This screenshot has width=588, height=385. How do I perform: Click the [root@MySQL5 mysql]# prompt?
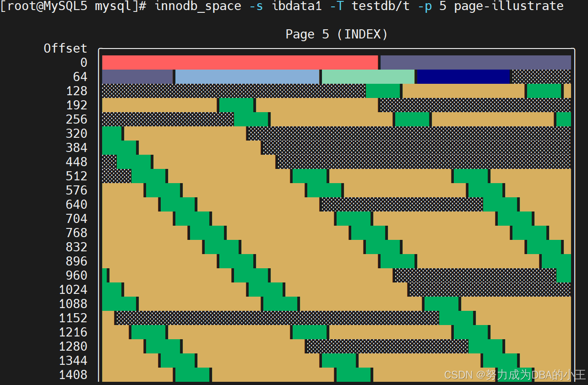(74, 6)
